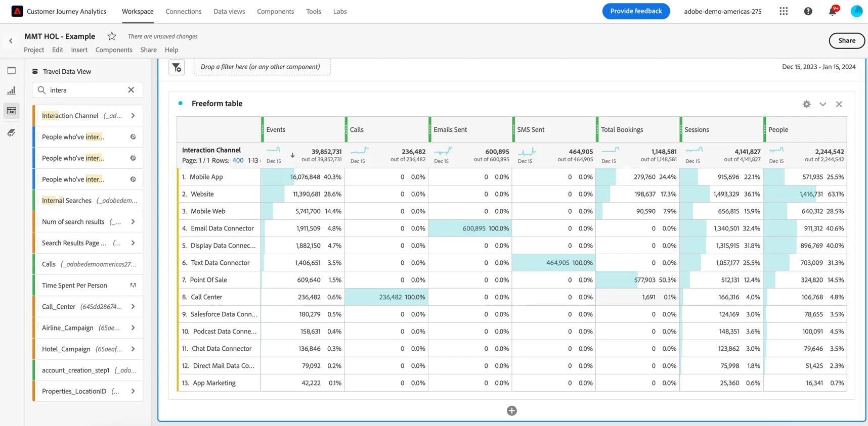Open the Workspace tab
This screenshot has height=426, width=868.
tap(138, 11)
